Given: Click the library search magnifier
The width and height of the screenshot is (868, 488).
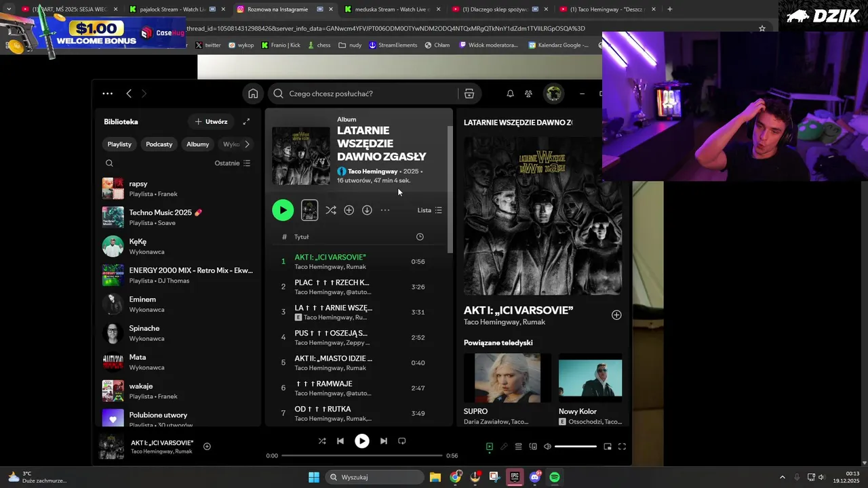Looking at the screenshot, I should 109,163.
